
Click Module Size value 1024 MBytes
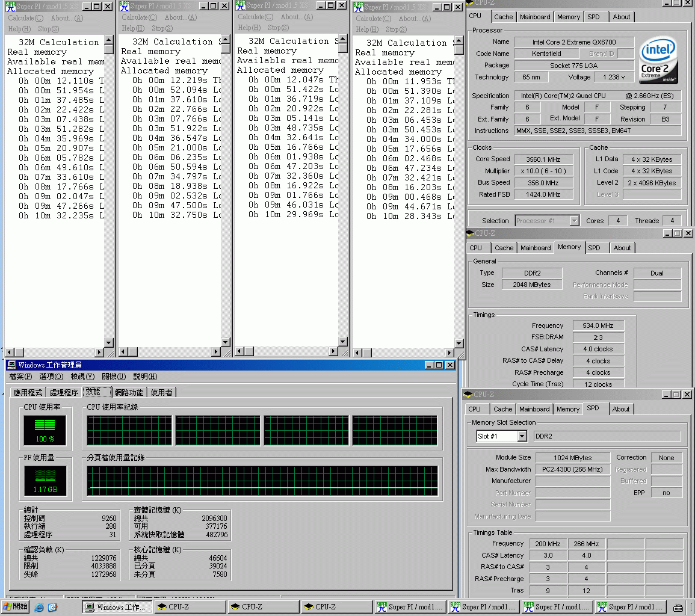[573, 458]
